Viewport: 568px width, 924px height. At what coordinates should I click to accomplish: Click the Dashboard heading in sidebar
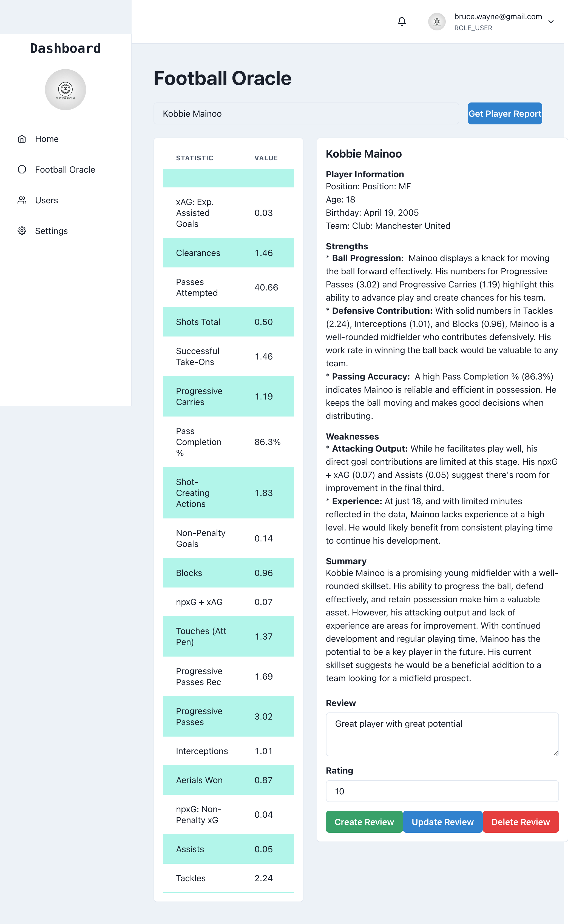[x=65, y=49]
